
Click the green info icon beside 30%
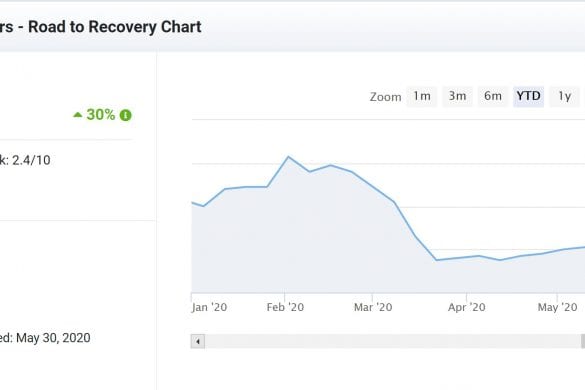tap(125, 115)
